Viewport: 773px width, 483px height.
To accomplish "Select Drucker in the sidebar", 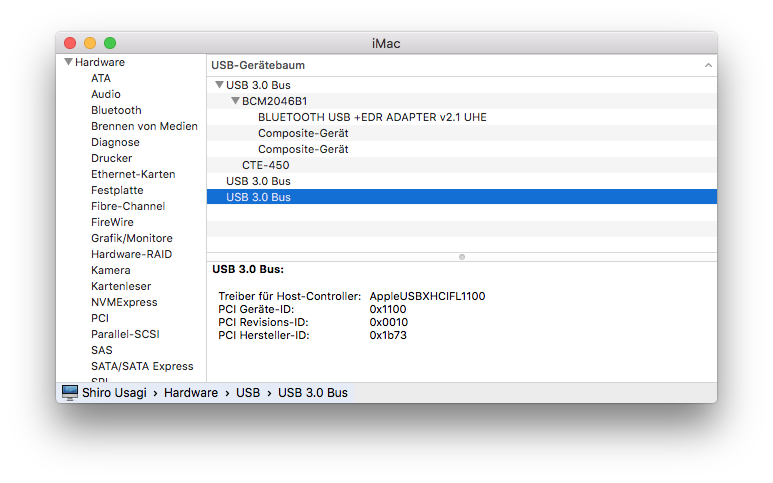I will pos(111,158).
